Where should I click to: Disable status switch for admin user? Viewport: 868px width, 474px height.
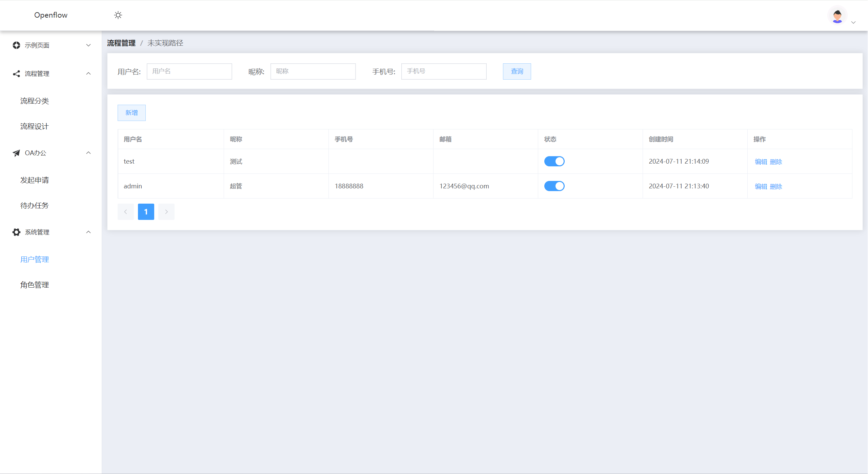554,186
